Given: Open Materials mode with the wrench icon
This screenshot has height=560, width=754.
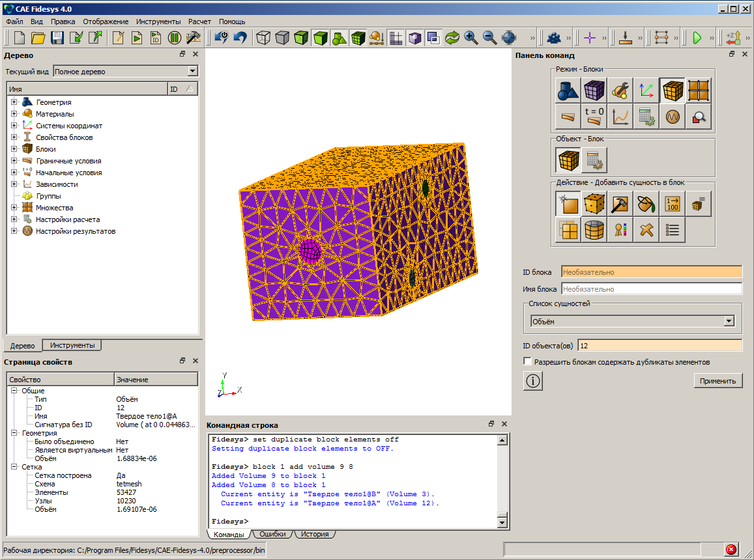Looking at the screenshot, I should coord(620,90).
